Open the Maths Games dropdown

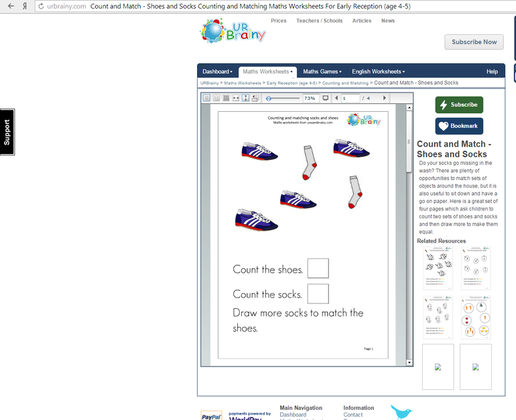coord(322,72)
